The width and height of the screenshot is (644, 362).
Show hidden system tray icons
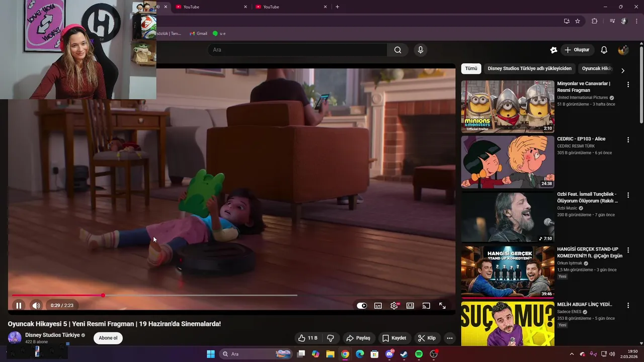pos(572,354)
